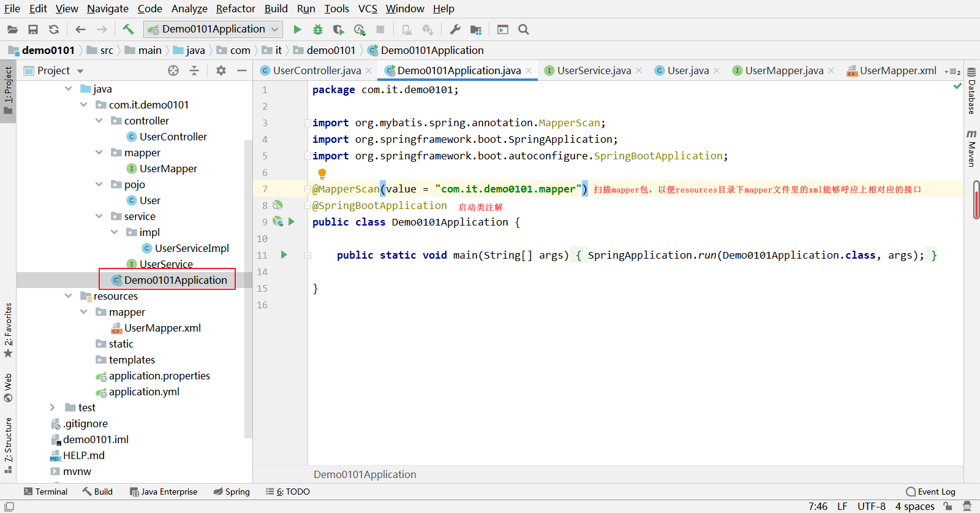Start debugging with the bug icon

[317, 29]
